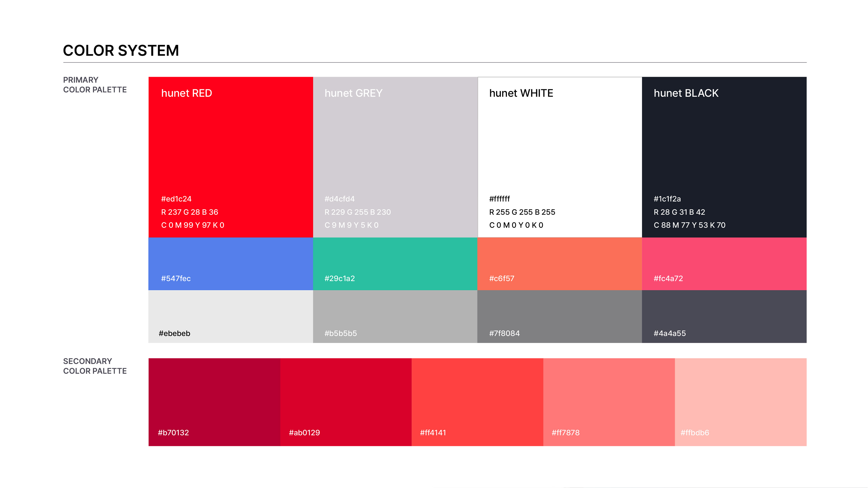Click the SECONDARY COLOR PALETTE label
The height and width of the screenshot is (488, 868).
pyautogui.click(x=95, y=366)
